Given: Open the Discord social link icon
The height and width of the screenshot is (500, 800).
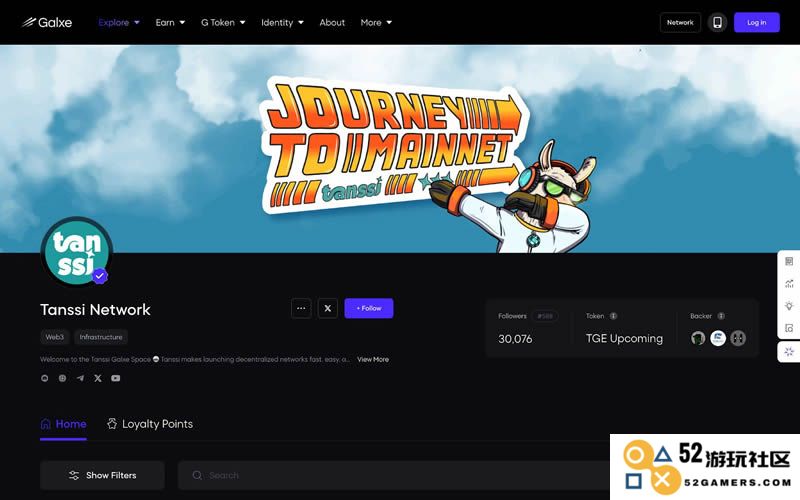Looking at the screenshot, I should (x=45, y=378).
